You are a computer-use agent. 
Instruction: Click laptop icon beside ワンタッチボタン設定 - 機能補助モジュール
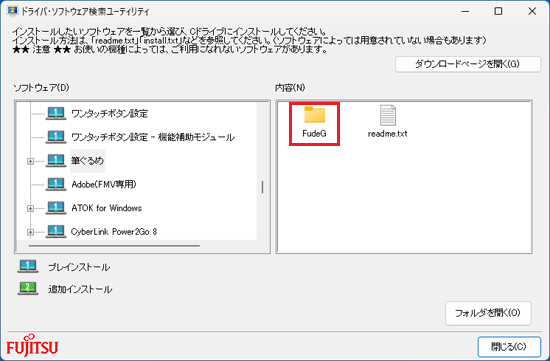click(56, 137)
